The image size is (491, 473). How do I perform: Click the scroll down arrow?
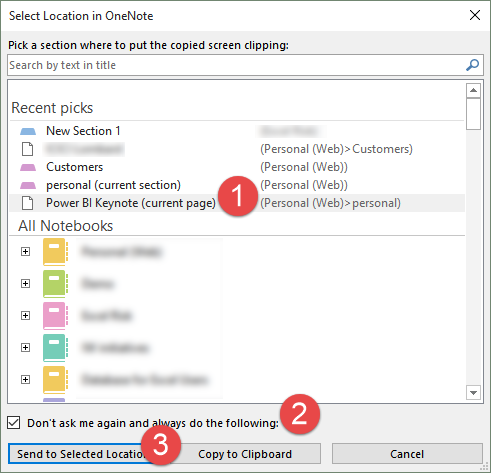pos(473,392)
